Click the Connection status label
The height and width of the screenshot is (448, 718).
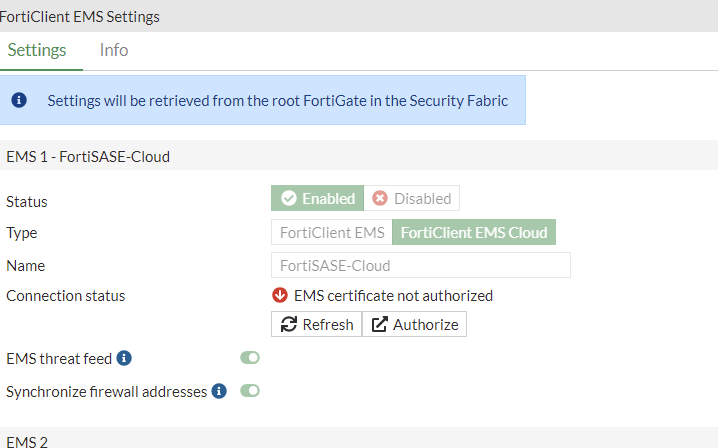66,295
